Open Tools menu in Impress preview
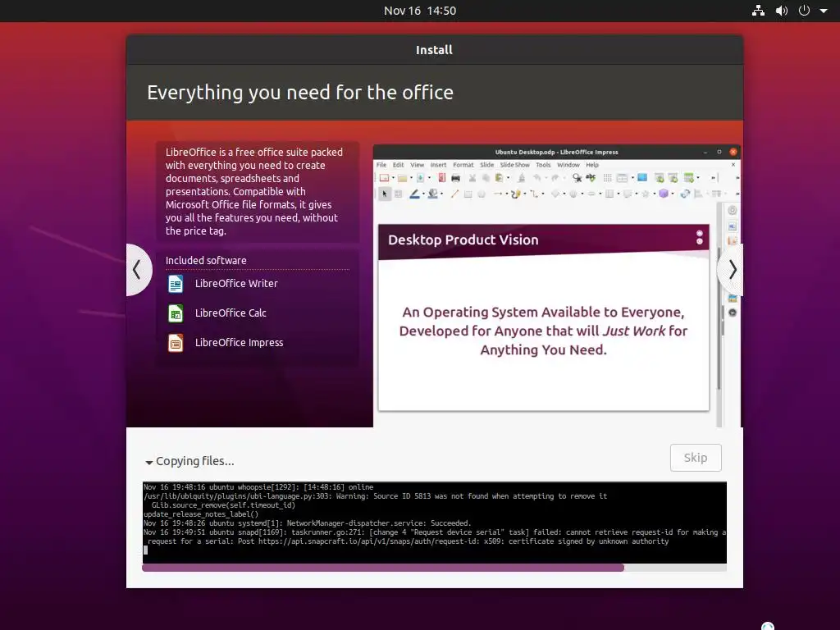Viewport: 840px width, 630px height. coord(543,165)
